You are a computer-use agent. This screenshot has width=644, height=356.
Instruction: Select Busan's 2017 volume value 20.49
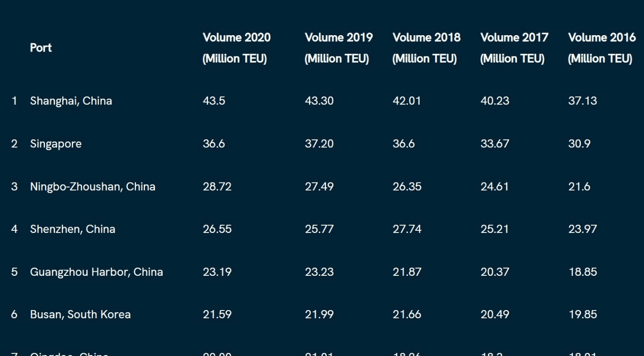495,314
